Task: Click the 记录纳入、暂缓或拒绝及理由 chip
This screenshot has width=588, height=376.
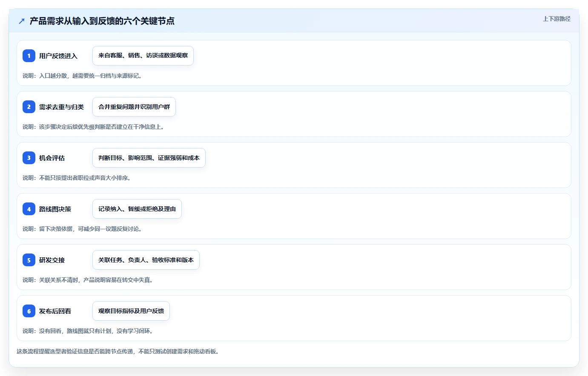Action: tap(137, 209)
